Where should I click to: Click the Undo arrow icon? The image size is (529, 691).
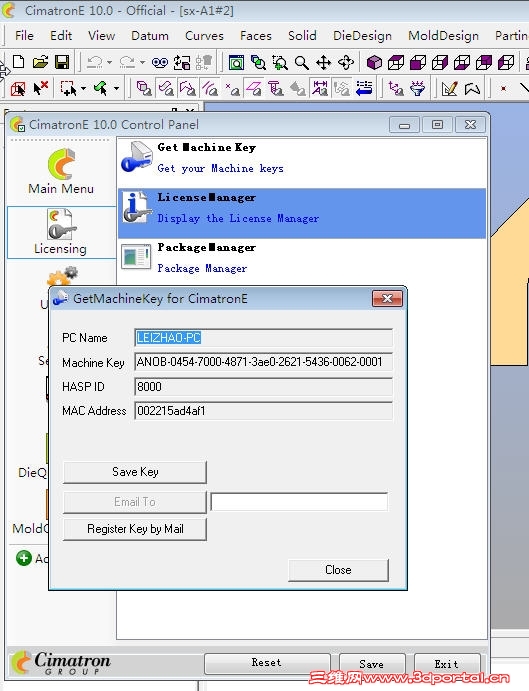pos(95,62)
